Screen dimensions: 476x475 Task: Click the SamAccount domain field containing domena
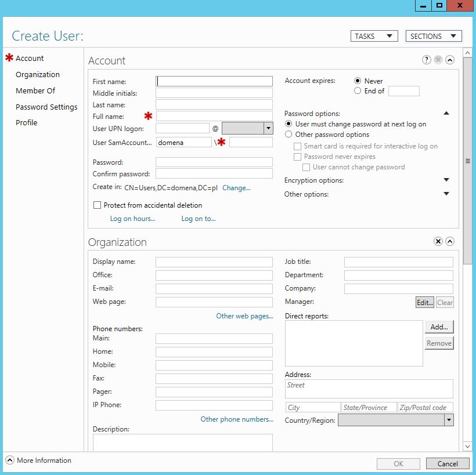point(183,142)
